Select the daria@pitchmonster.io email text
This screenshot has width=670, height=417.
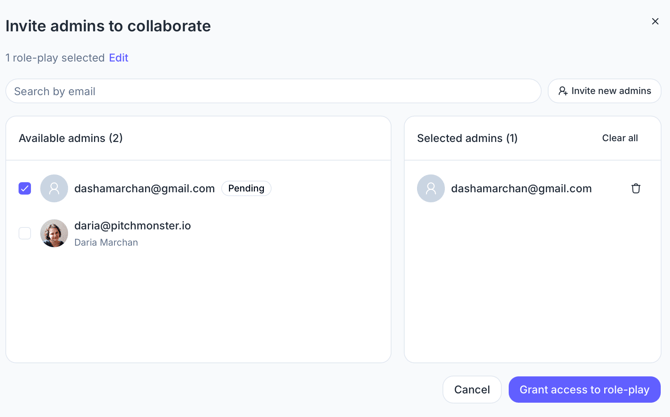point(132,226)
